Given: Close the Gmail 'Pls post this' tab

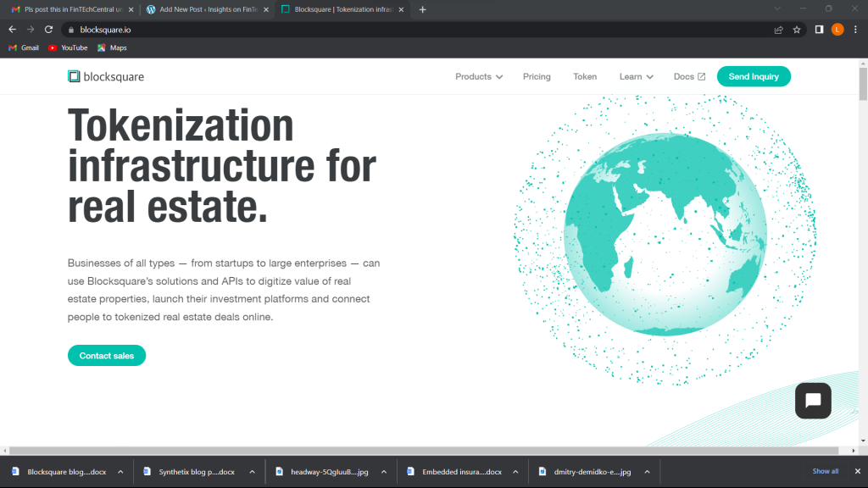Looking at the screenshot, I should 131,9.
